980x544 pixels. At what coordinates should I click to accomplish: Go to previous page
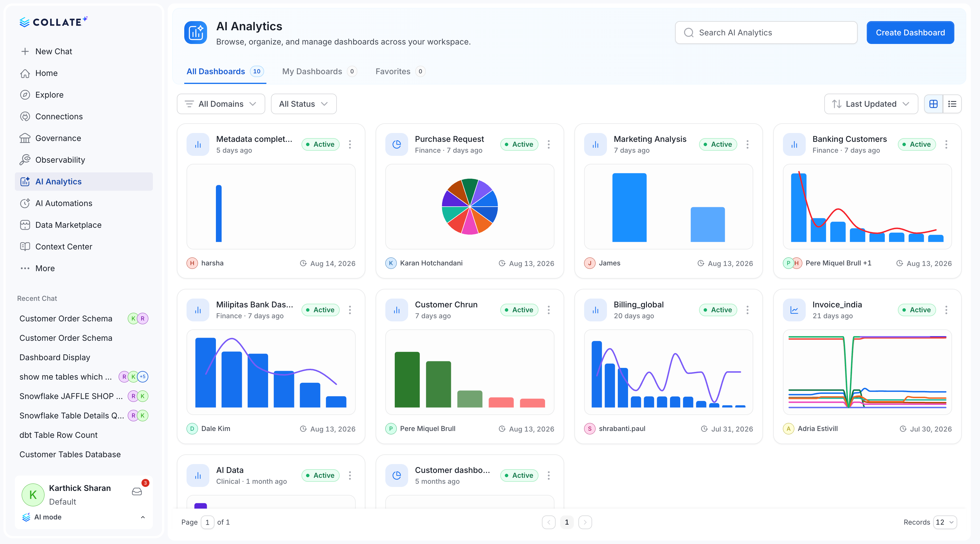548,522
